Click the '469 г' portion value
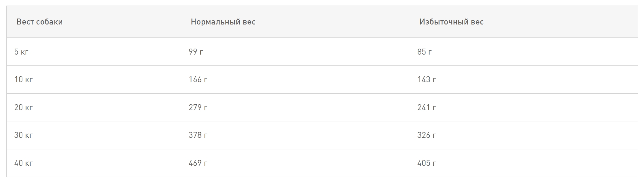Viewport: 644px width, 184px height. coord(198,163)
